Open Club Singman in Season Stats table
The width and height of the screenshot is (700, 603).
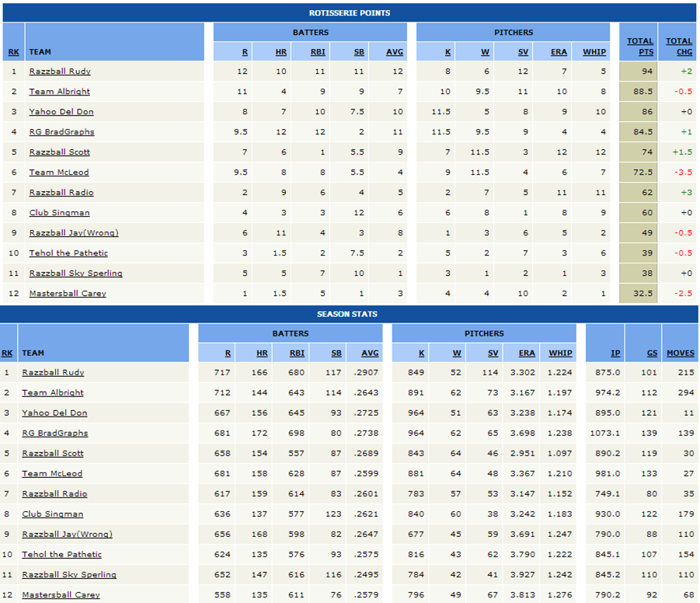[x=53, y=514]
